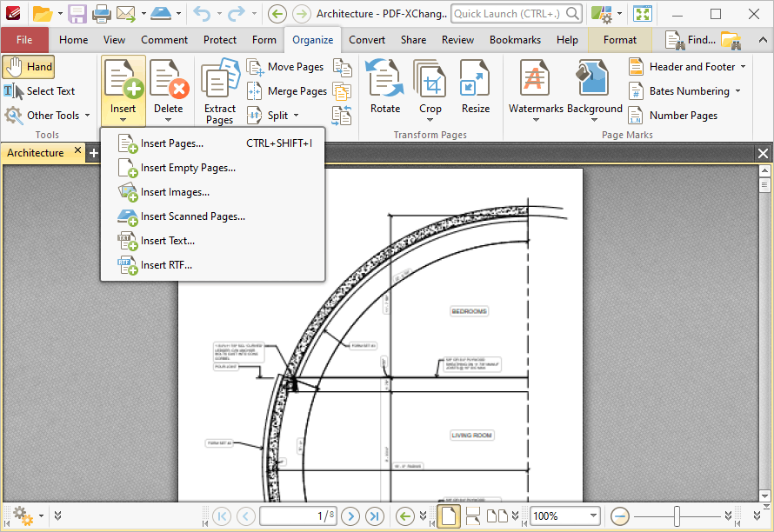
Task: Open the Header and Footer dropdown
Action: pos(743,67)
